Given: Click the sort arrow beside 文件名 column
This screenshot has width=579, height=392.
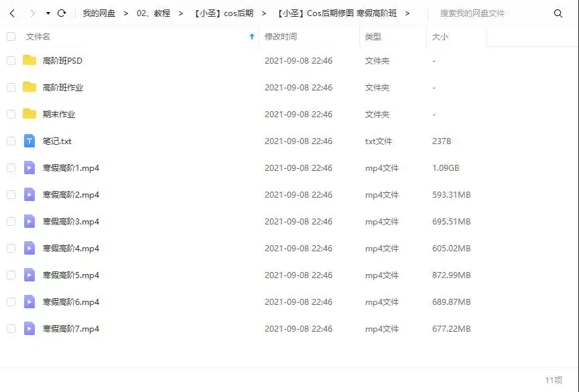Looking at the screenshot, I should coord(251,37).
